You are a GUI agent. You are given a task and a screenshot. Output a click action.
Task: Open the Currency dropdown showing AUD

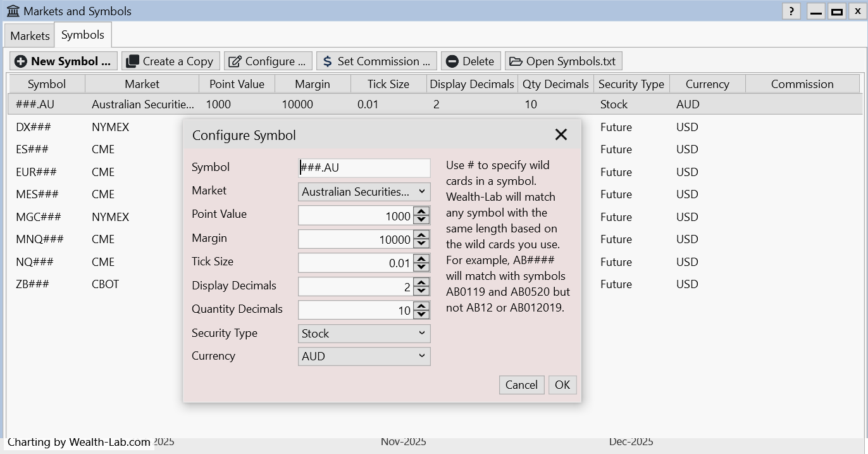364,356
